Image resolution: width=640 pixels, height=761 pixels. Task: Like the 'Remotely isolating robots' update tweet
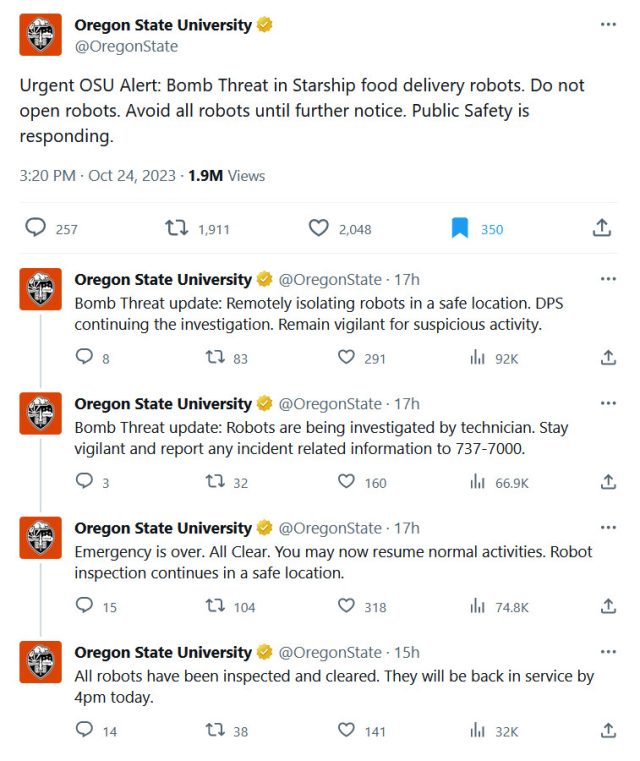[346, 357]
